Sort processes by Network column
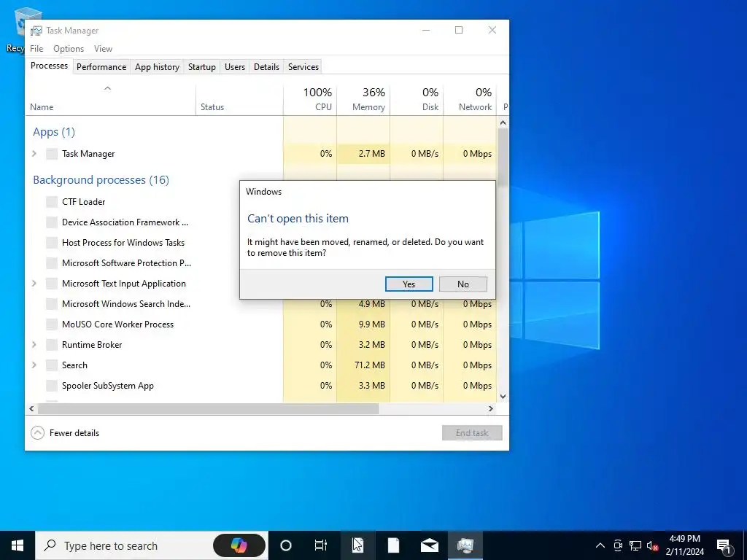The image size is (747, 560). tap(470, 99)
